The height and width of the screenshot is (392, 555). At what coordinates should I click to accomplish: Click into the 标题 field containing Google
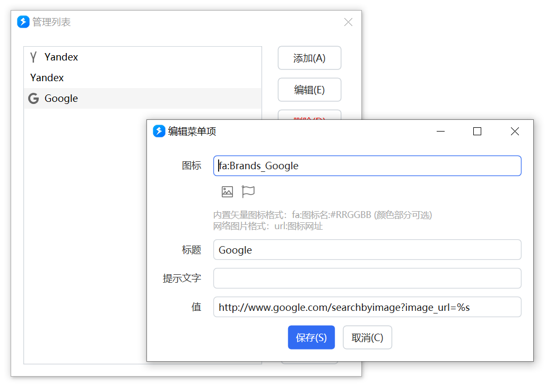(x=367, y=250)
